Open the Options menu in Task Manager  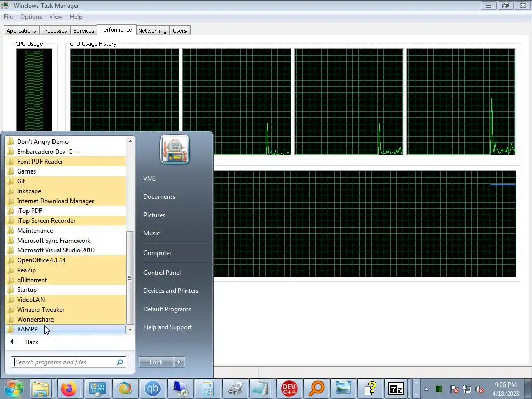[x=31, y=17]
